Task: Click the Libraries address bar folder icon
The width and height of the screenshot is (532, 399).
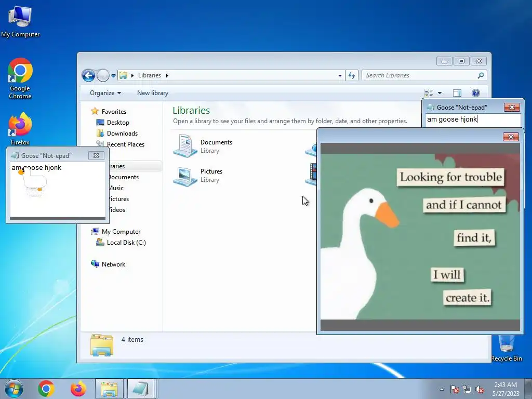Action: tap(123, 75)
